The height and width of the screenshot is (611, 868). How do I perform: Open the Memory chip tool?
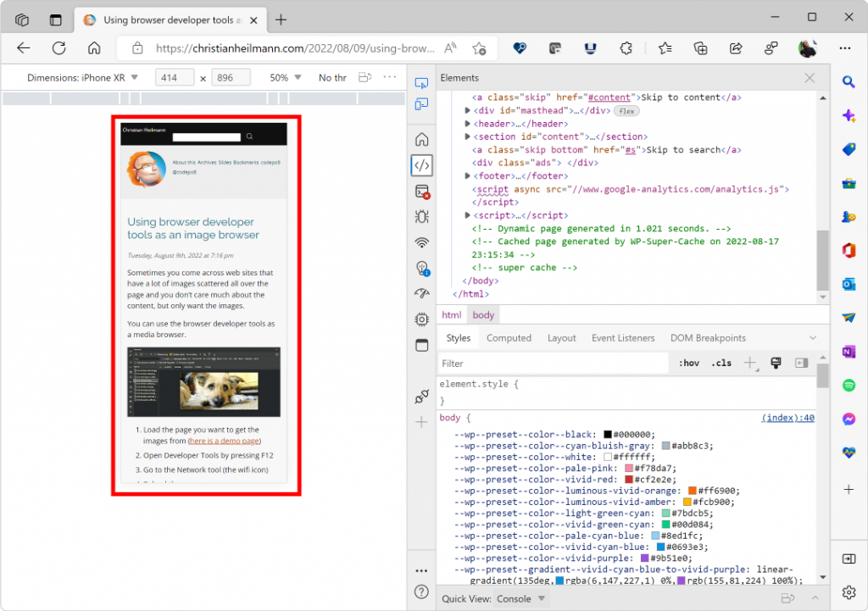coord(421,319)
